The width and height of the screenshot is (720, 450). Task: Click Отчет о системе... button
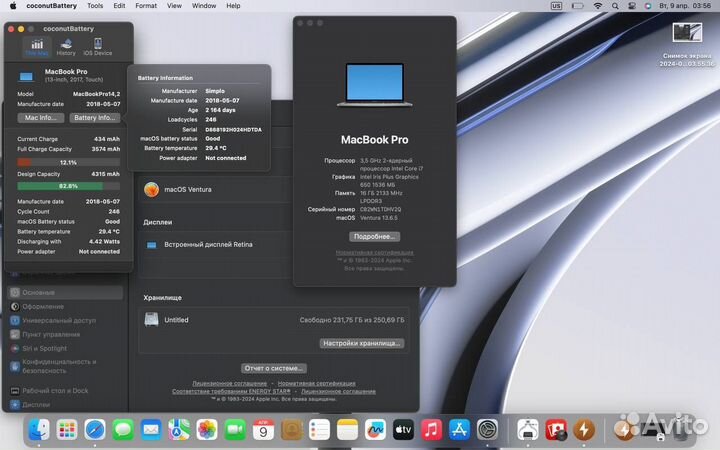pos(274,368)
